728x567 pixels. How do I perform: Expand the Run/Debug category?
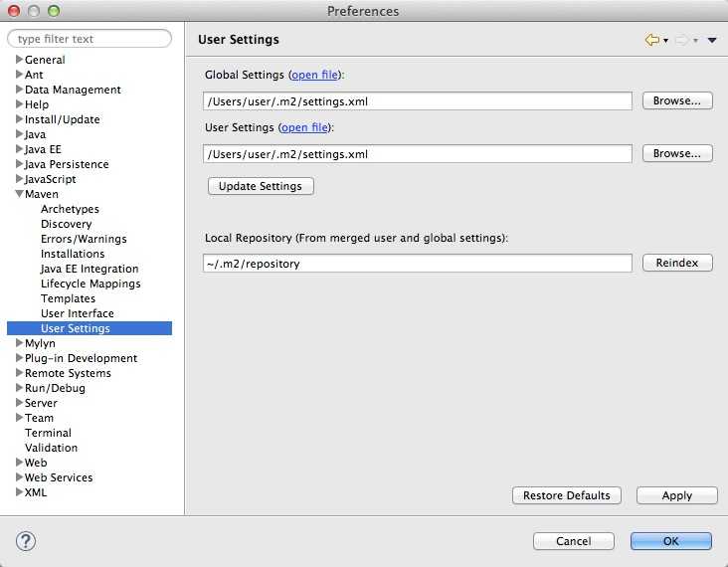(19, 388)
